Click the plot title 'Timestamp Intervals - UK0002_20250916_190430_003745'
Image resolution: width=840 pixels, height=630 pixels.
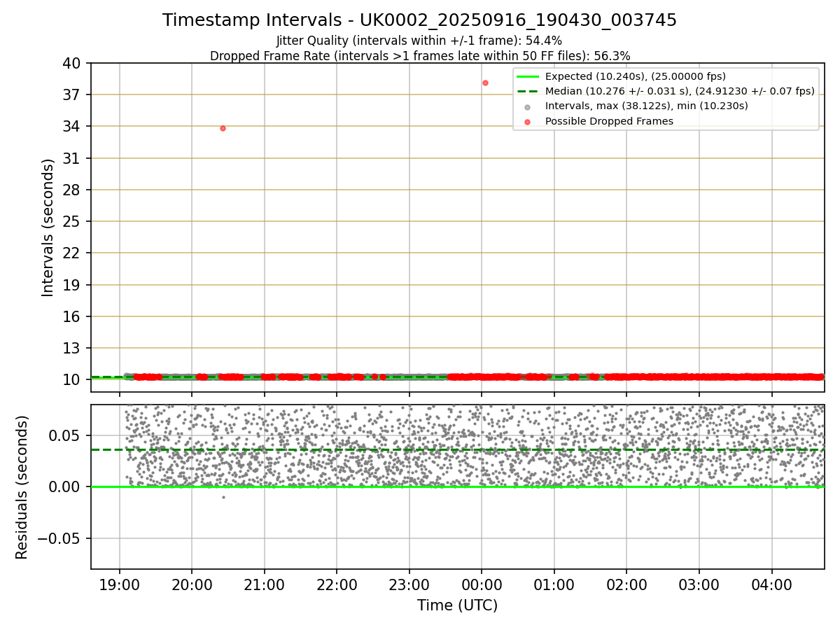(419, 20)
